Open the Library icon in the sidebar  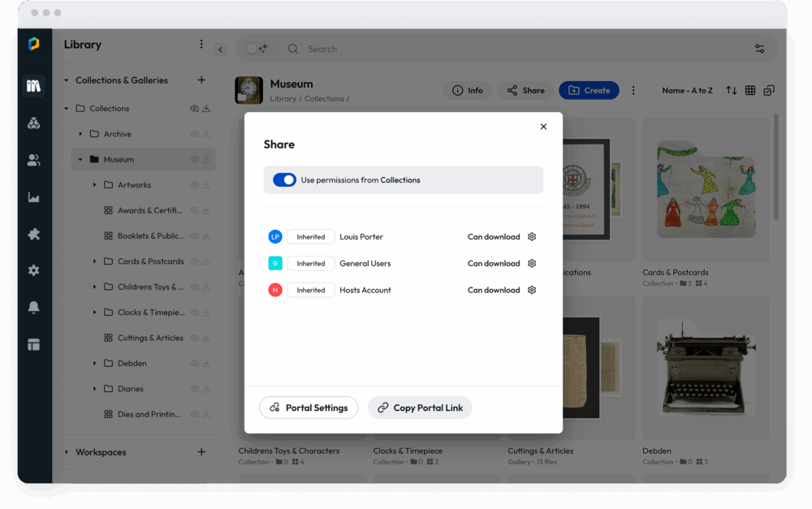(x=33, y=86)
